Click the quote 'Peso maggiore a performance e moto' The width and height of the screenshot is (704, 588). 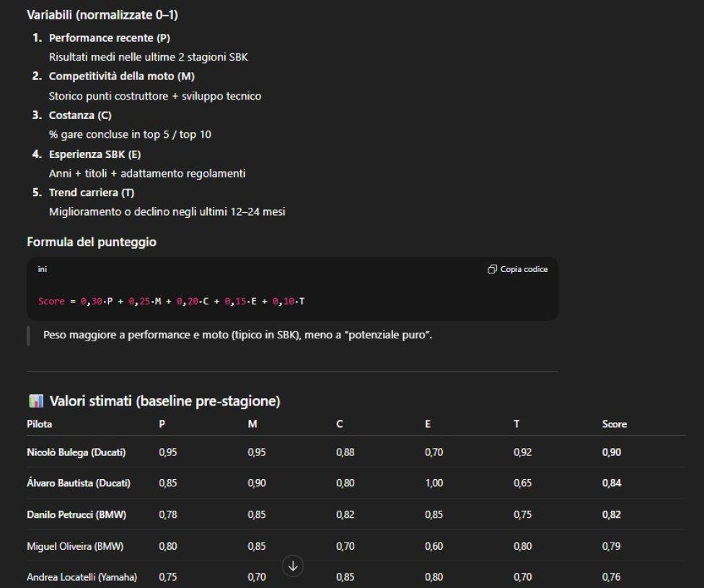point(237,335)
